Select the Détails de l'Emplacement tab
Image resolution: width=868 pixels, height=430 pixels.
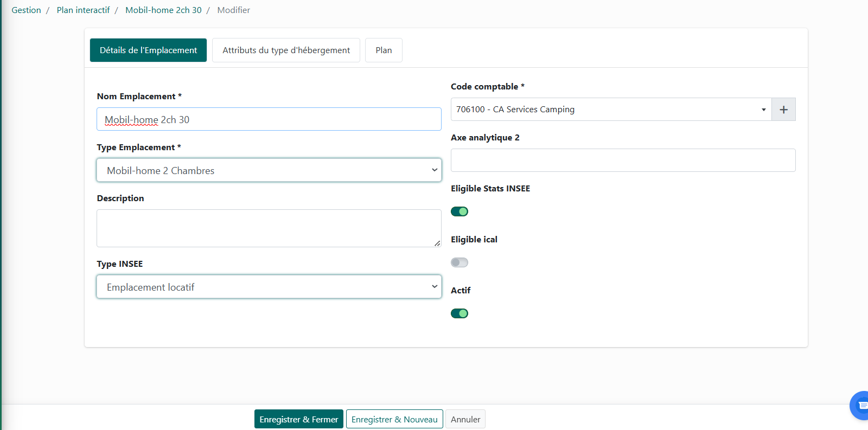coord(148,50)
